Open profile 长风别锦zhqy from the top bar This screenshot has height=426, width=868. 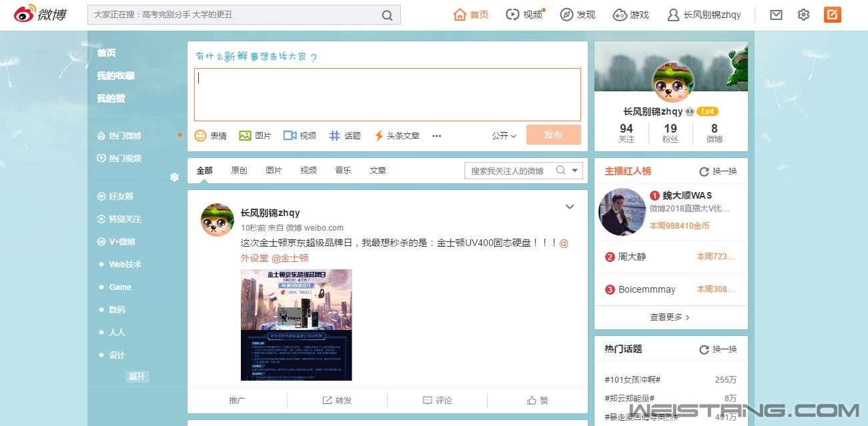[x=705, y=15]
